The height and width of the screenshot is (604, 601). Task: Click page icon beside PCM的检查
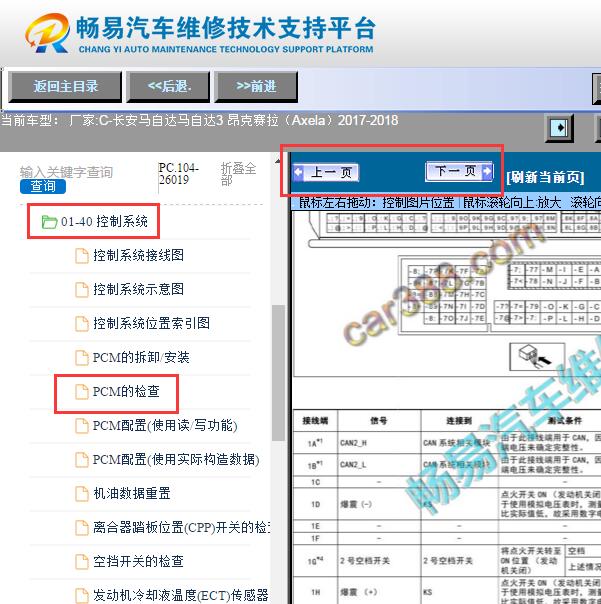[x=82, y=392]
